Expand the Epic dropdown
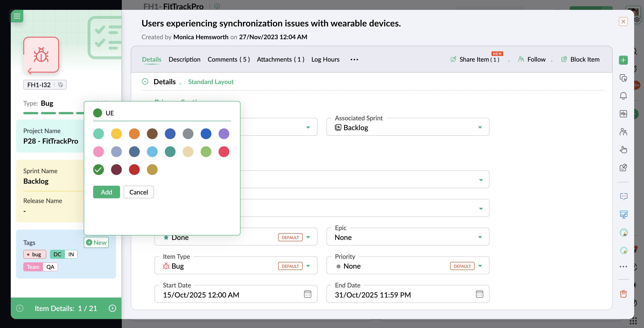Image resolution: width=644 pixels, height=328 pixels. [x=480, y=237]
